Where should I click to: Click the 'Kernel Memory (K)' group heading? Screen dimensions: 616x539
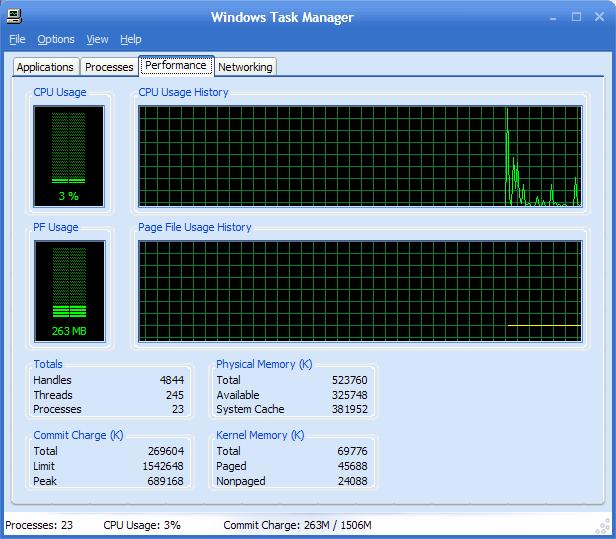click(x=260, y=435)
